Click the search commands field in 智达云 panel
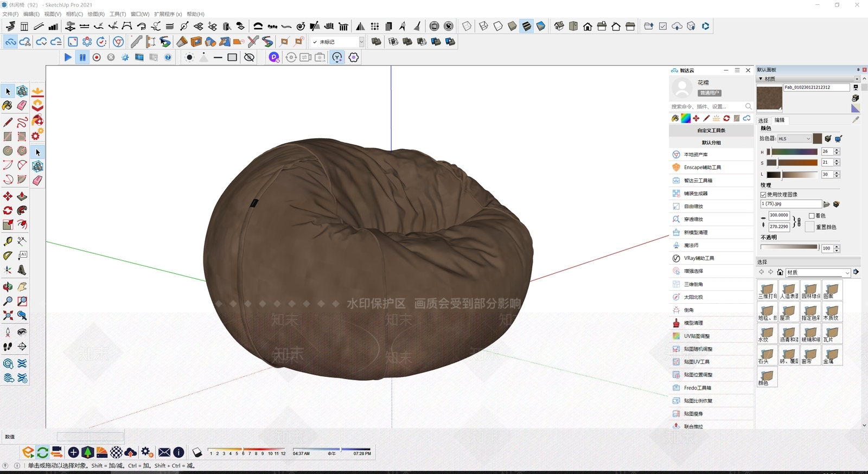Screen dimensions: 868x474 pos(711,106)
